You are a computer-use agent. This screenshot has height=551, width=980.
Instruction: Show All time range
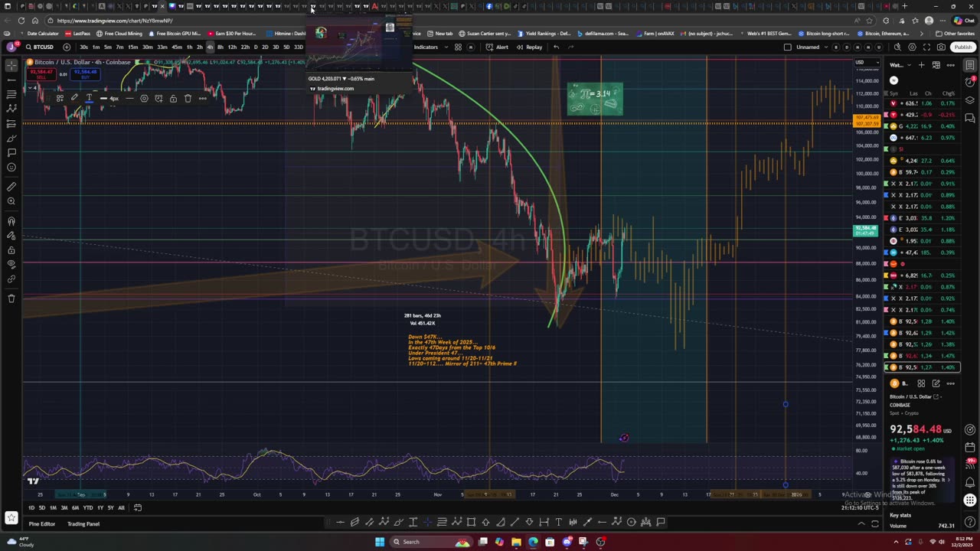coord(121,508)
